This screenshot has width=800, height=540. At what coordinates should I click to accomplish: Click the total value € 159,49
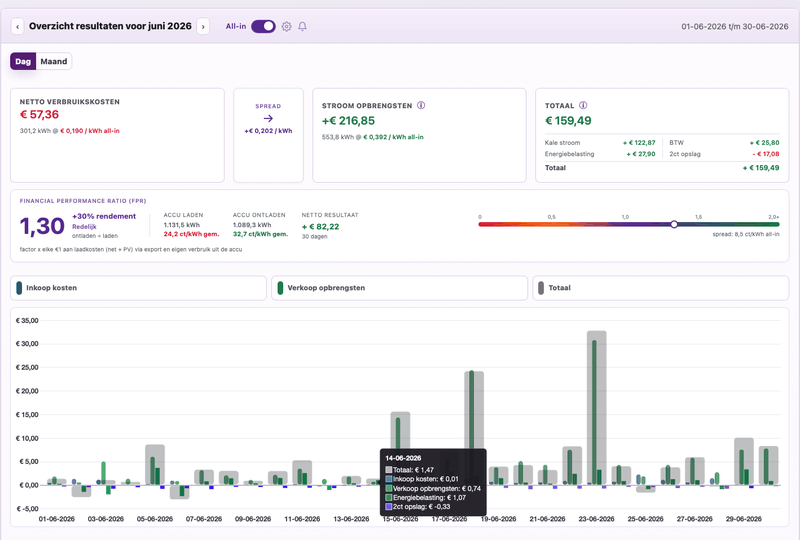[568, 120]
